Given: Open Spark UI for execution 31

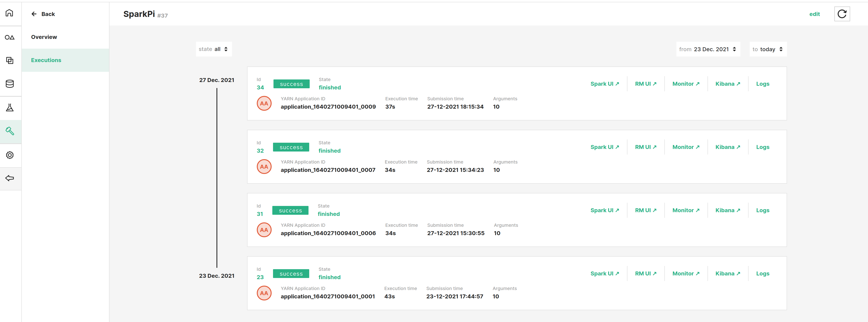Looking at the screenshot, I should (604, 210).
